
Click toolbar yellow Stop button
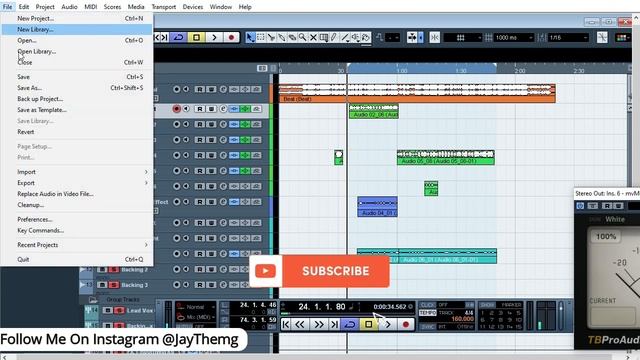click(x=196, y=38)
